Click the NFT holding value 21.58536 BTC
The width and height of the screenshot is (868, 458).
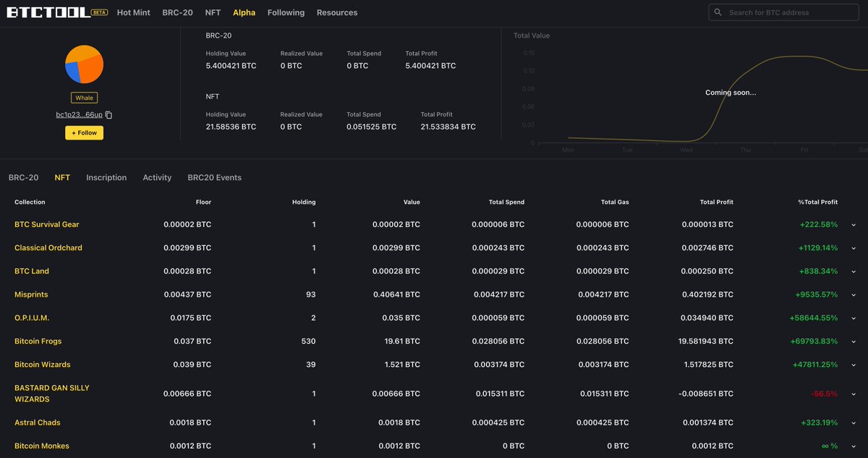click(x=231, y=127)
